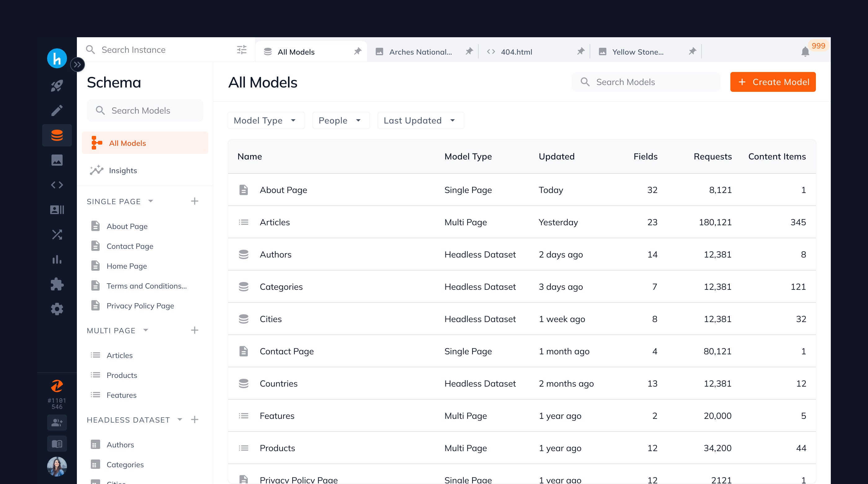Click the code/API icon in sidebar
This screenshot has width=868, height=484.
tap(58, 184)
